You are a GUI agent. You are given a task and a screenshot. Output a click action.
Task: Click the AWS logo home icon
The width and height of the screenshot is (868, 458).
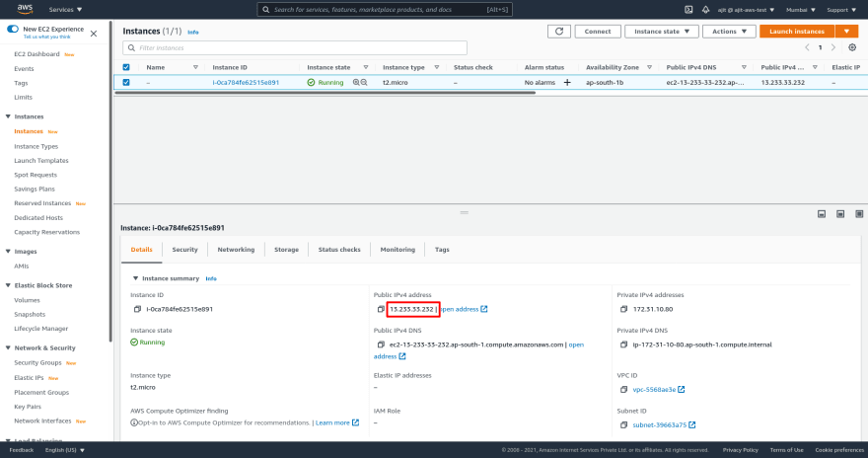coord(25,9)
